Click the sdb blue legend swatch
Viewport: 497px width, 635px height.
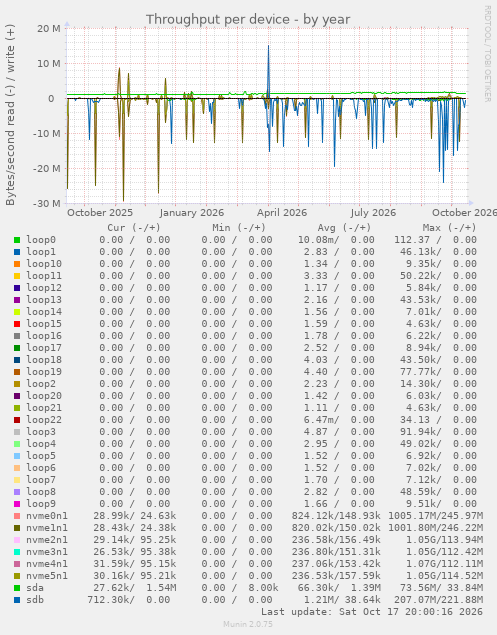[x=17, y=600]
